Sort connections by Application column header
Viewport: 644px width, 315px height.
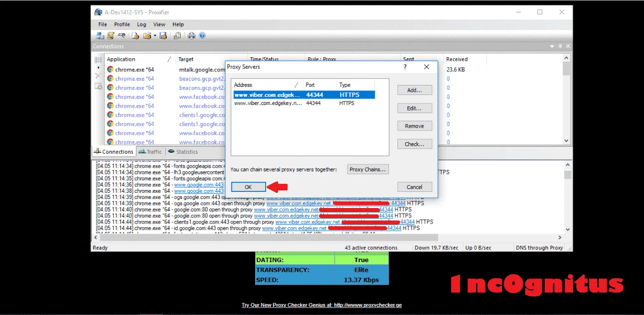(x=139, y=59)
